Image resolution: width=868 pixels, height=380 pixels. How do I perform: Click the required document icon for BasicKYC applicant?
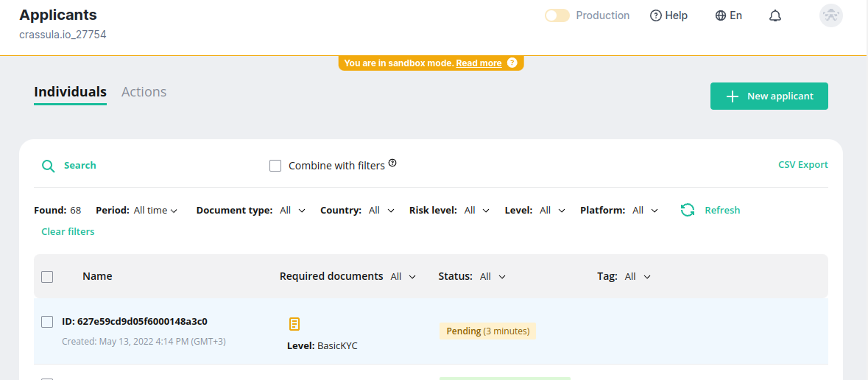[x=294, y=324]
